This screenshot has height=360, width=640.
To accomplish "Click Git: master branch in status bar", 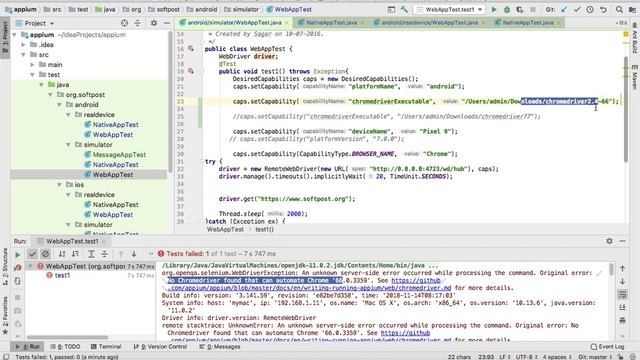I will (595, 357).
